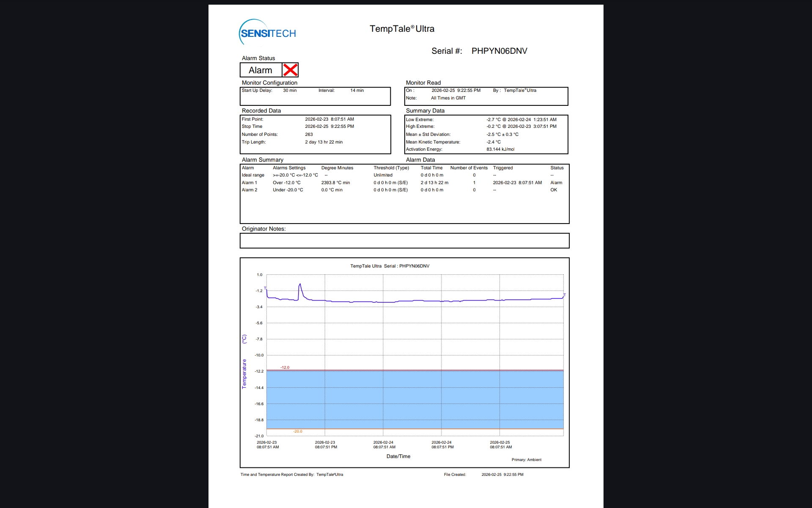Screen dimensions: 812x508
Task: Click the temperature spike peak on the chart
Action: click(300, 284)
